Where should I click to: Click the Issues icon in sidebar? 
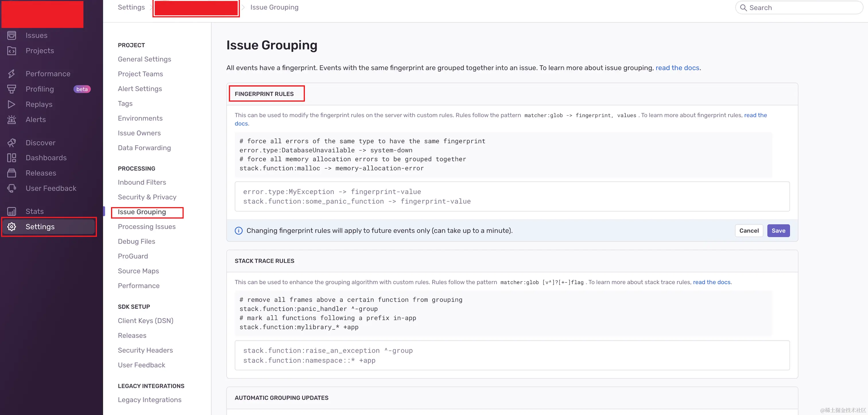pyautogui.click(x=11, y=35)
